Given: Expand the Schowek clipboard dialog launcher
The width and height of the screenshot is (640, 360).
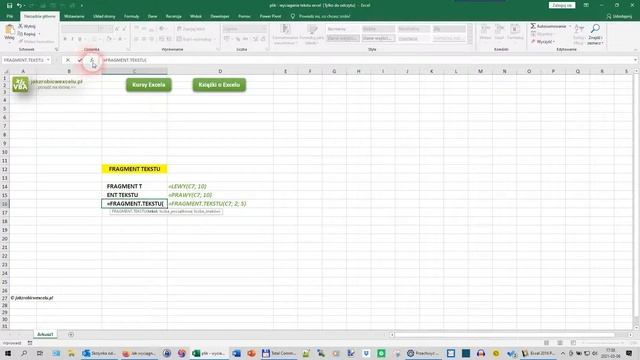Looking at the screenshot, I should (x=56, y=49).
